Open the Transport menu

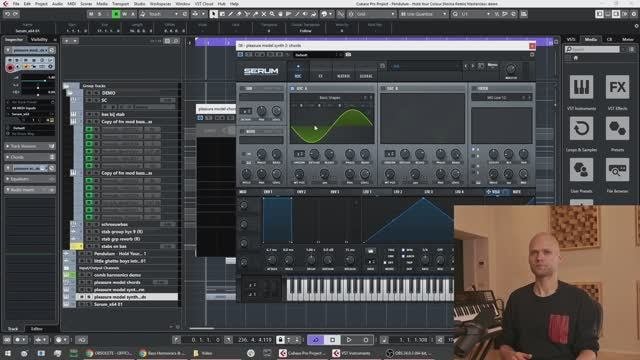pos(120,4)
